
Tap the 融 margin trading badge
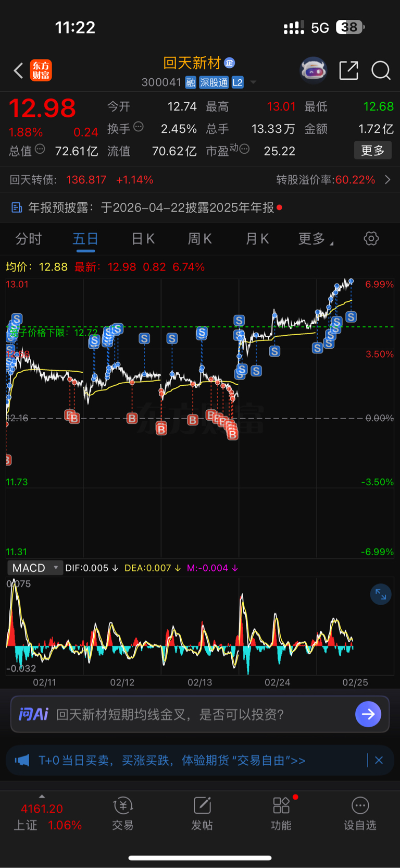(191, 82)
